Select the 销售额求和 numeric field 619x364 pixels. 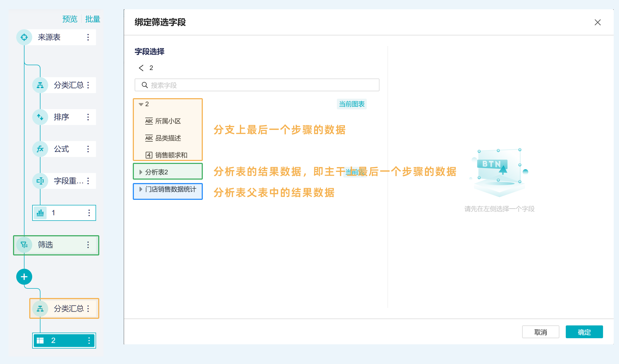171,155
